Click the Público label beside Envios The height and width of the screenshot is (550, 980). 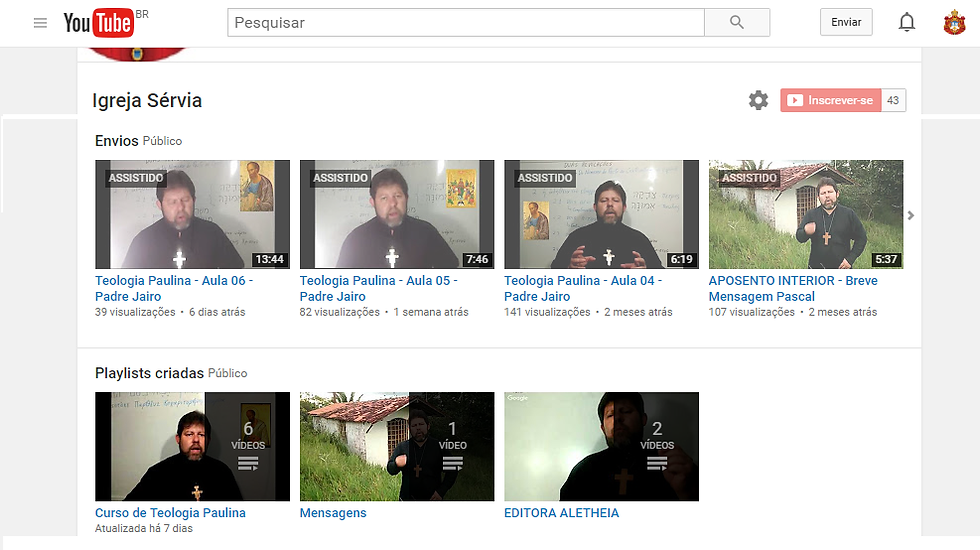click(x=162, y=141)
